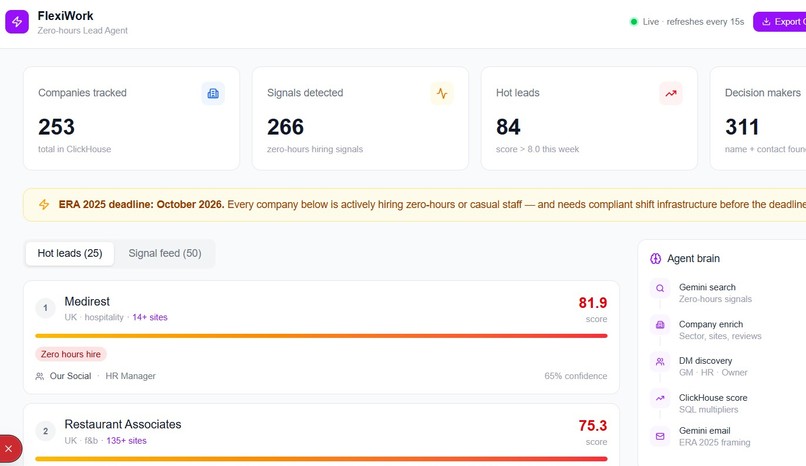This screenshot has width=806, height=466.
Task: Click the Gemini search step label
Action: [707, 287]
